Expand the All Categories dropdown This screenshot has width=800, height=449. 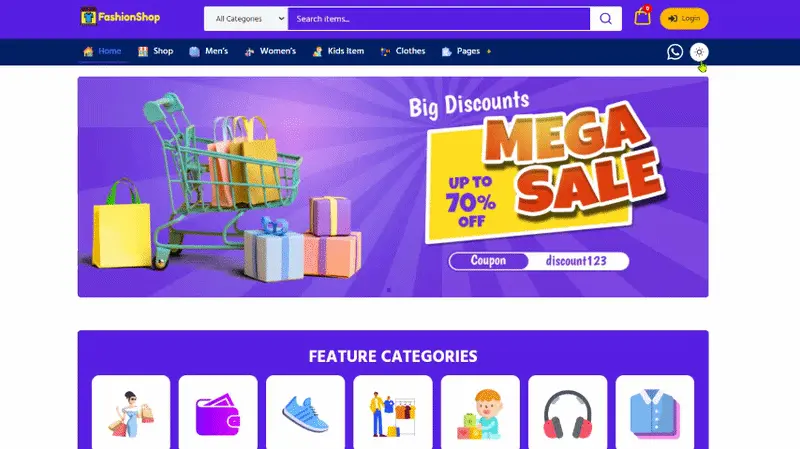[x=246, y=19]
